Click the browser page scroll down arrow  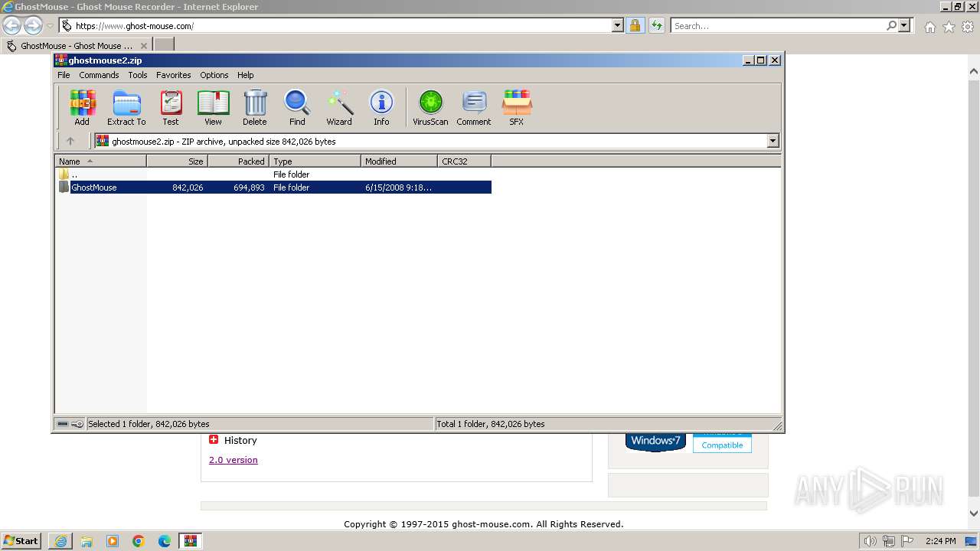pyautogui.click(x=974, y=514)
